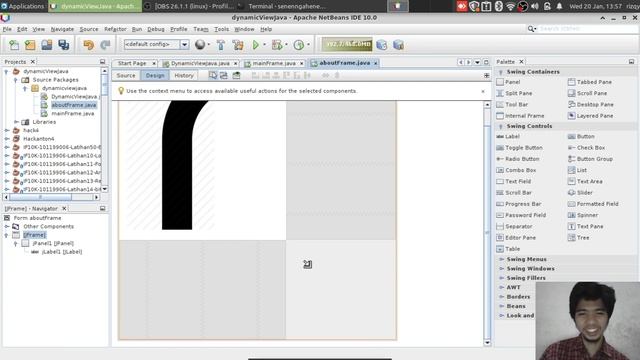640x360 pixels.
Task: Open the Tools menu
Action: coord(221,29)
